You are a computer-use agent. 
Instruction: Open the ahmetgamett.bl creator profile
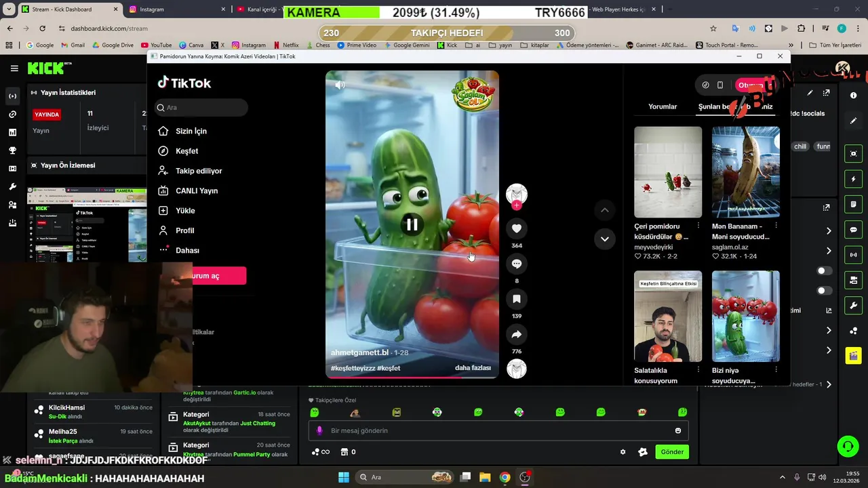pos(359,352)
